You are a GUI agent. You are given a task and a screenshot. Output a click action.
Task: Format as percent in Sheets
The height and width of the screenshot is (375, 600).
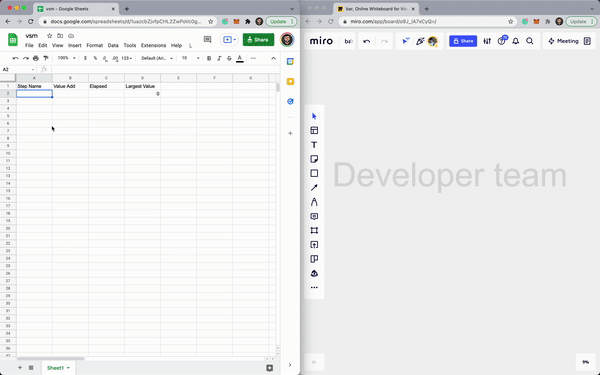tap(95, 58)
